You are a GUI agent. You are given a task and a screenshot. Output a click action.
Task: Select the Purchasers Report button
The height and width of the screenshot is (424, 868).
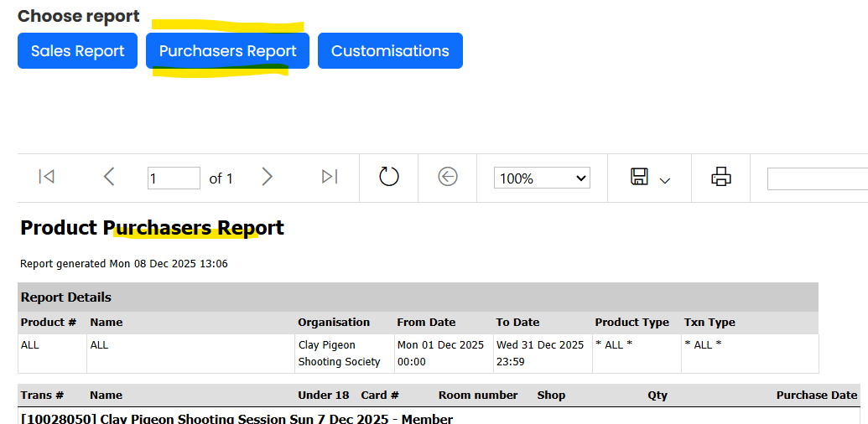click(227, 51)
